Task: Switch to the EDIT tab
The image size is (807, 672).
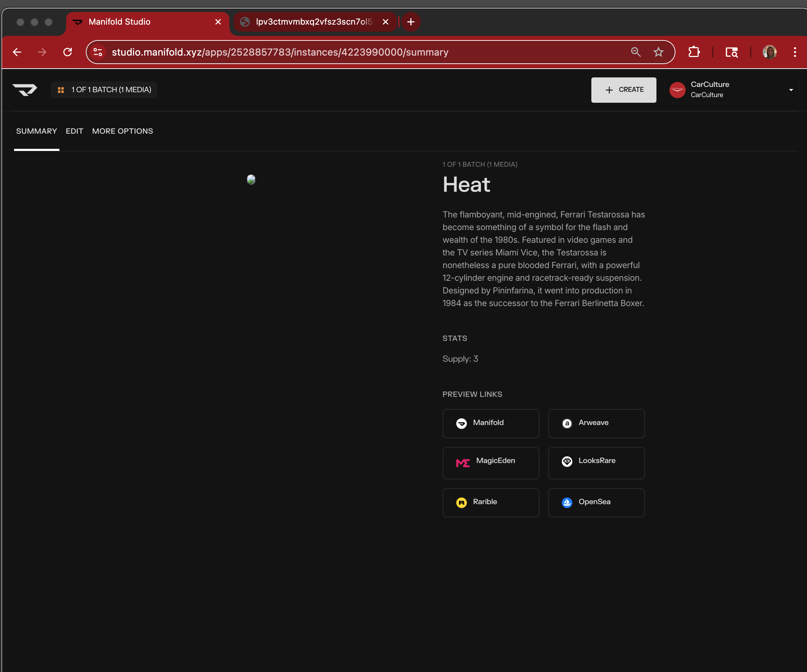Action: coord(75,131)
